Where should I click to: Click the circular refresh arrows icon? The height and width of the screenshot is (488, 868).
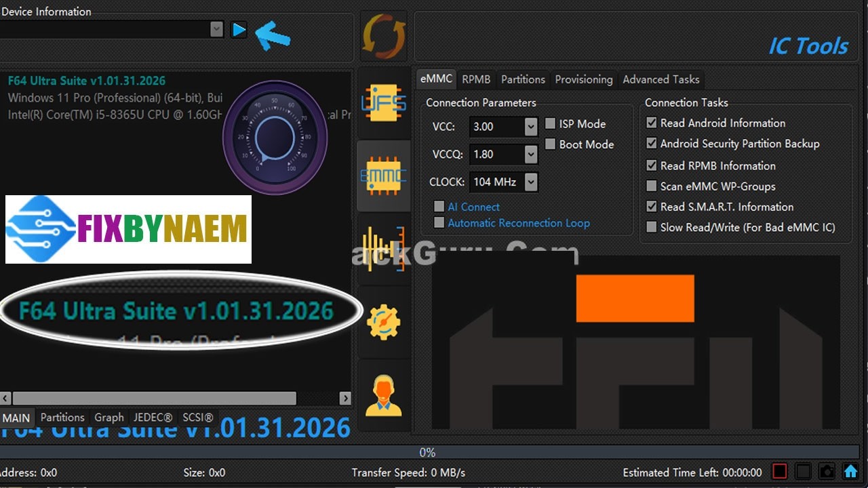(384, 36)
